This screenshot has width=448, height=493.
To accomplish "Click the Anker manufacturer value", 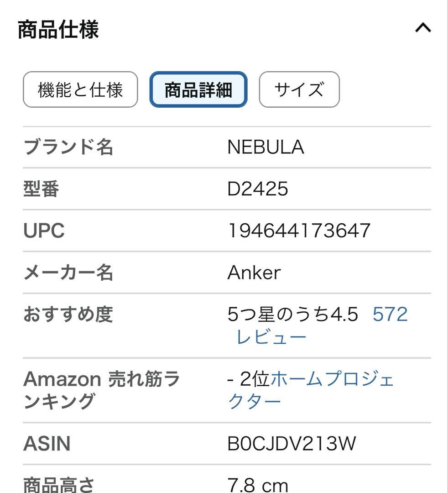I will (x=254, y=273).
